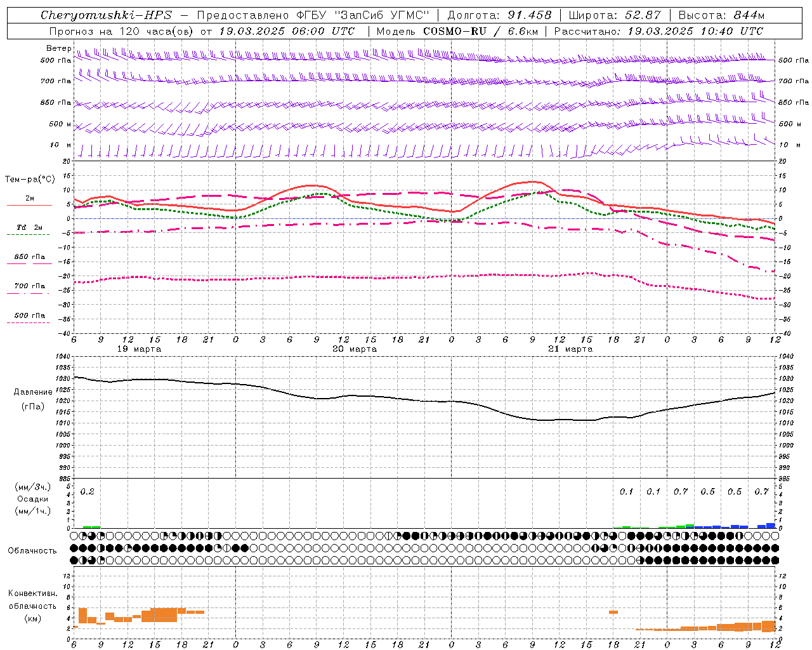Click the Ветер wind section label

pyautogui.click(x=58, y=48)
